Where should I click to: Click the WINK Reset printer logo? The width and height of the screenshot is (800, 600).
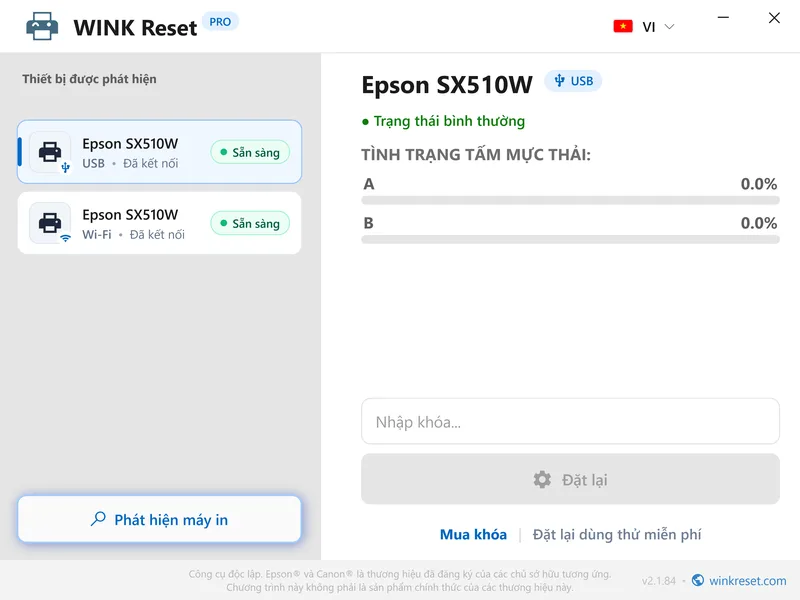(42, 27)
